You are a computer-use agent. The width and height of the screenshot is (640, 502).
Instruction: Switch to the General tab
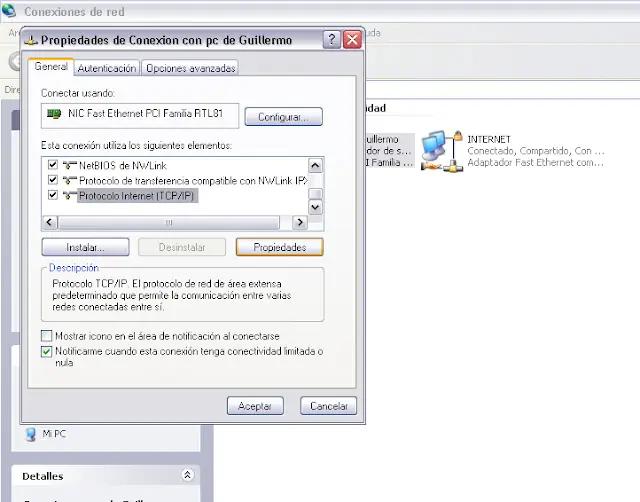pyautogui.click(x=51, y=67)
